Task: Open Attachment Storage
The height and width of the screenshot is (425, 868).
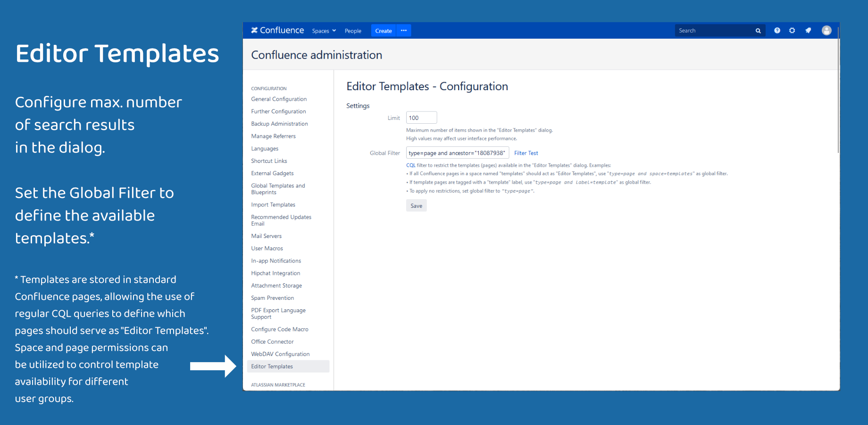Action: (x=276, y=286)
